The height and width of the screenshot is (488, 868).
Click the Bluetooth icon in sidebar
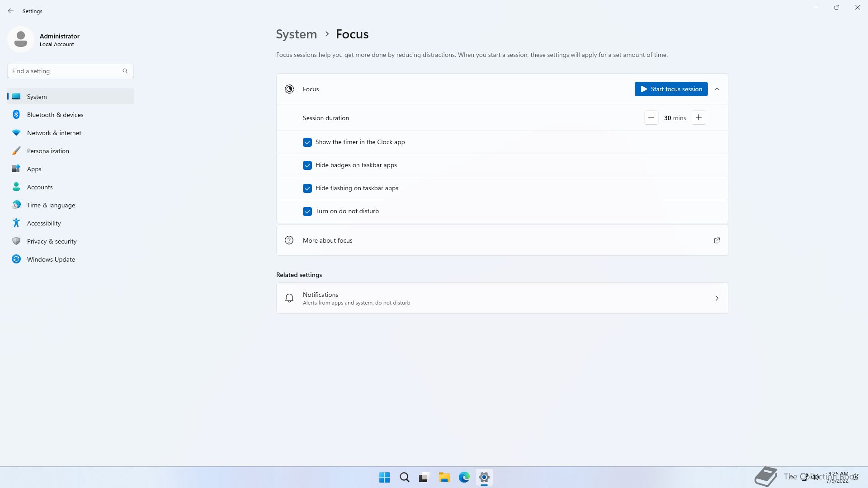point(16,114)
